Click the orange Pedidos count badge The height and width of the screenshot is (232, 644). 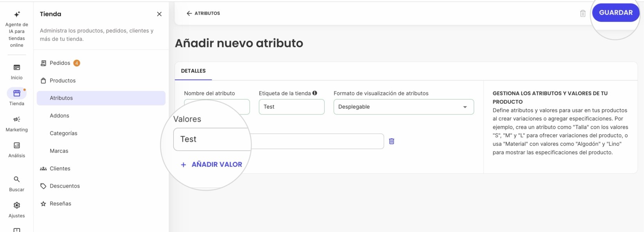(77, 63)
